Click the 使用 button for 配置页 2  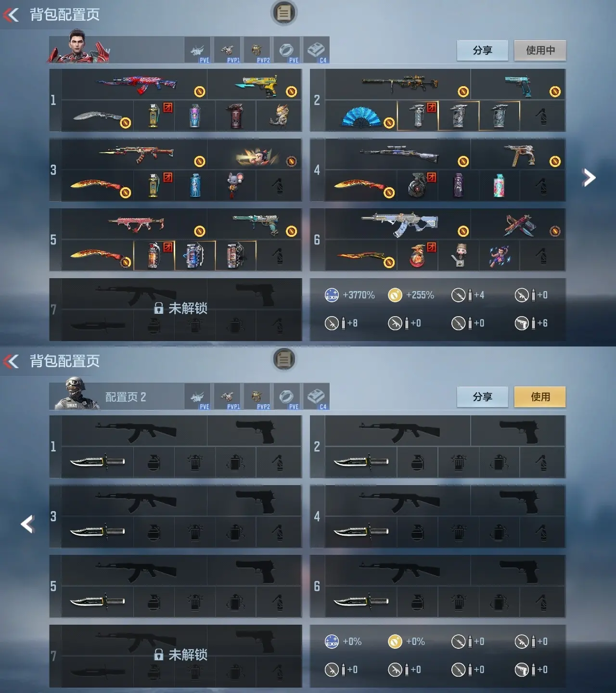(540, 397)
